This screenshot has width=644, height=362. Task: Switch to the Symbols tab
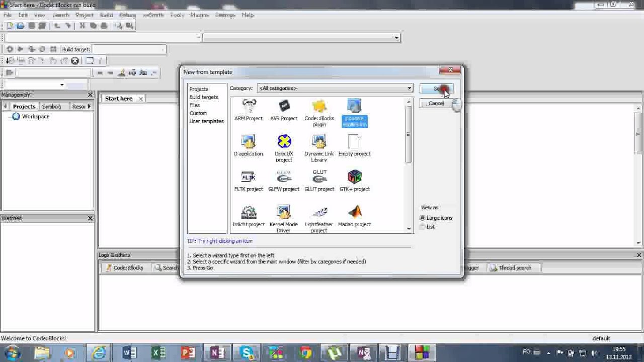coord(51,107)
